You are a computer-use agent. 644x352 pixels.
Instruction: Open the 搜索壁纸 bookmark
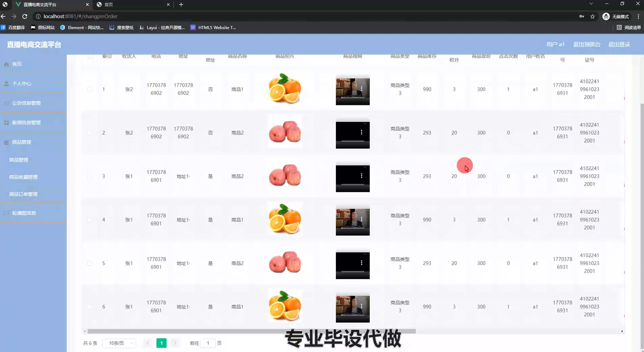tap(121, 27)
